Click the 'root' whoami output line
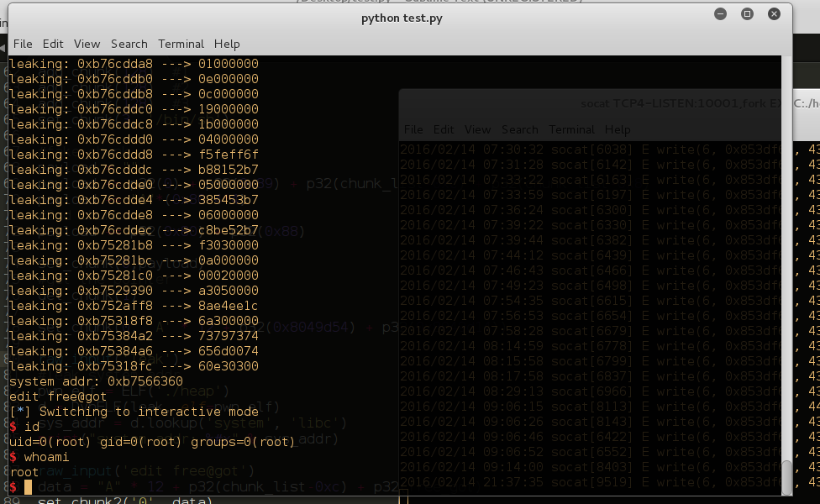 point(24,473)
